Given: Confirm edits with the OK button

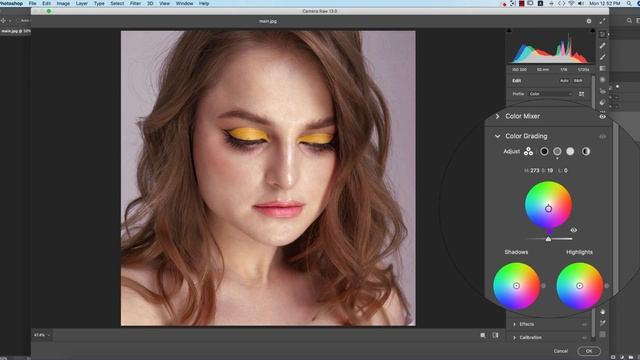Looking at the screenshot, I should click(x=589, y=351).
